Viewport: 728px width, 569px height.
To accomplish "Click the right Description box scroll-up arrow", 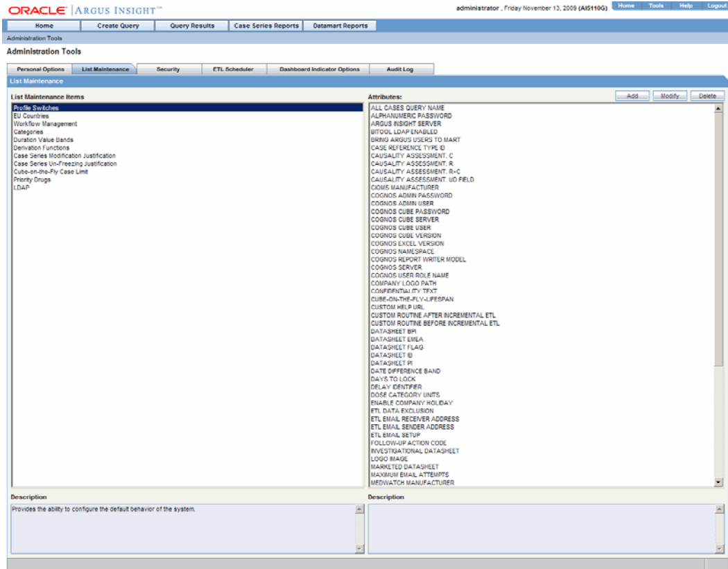I will tap(719, 509).
